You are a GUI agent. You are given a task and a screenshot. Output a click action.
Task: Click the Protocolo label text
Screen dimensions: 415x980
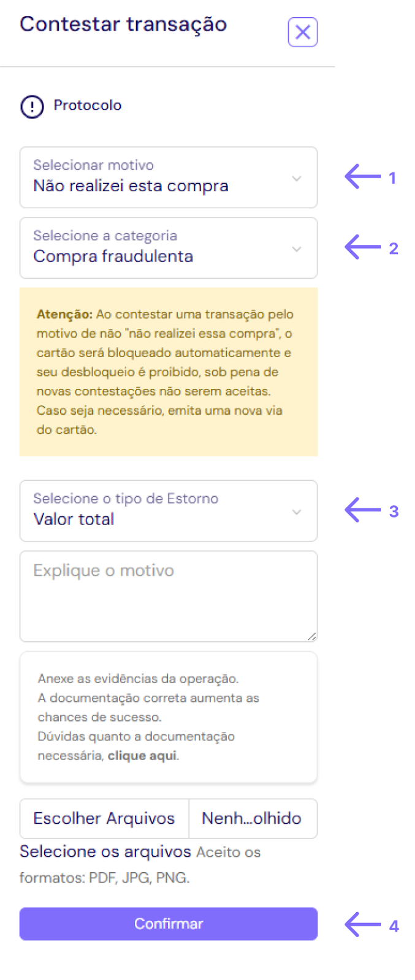tap(88, 105)
